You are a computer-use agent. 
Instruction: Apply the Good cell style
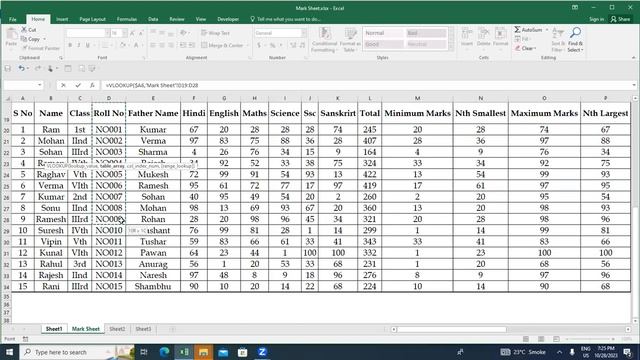pos(383,44)
